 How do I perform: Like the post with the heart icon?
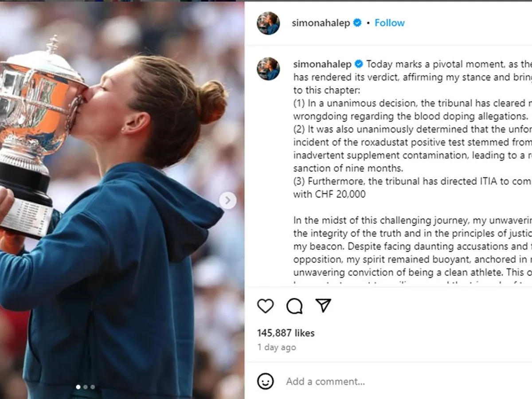266,306
